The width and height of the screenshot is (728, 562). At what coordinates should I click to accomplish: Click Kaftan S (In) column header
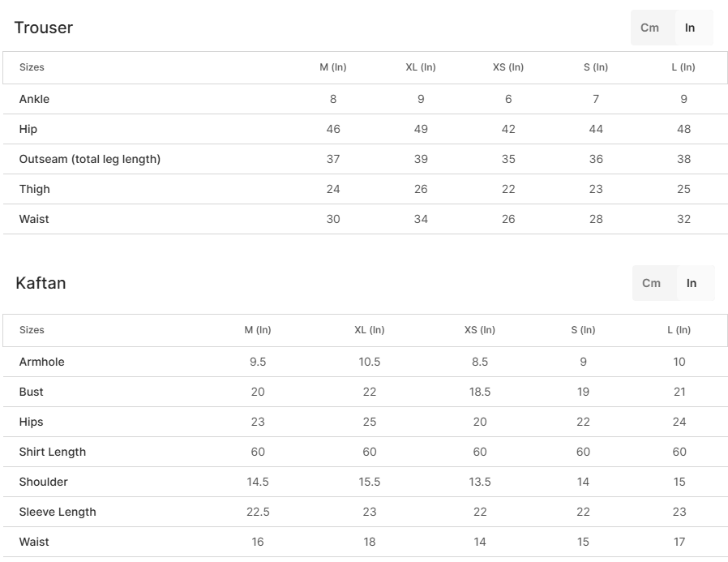click(583, 330)
